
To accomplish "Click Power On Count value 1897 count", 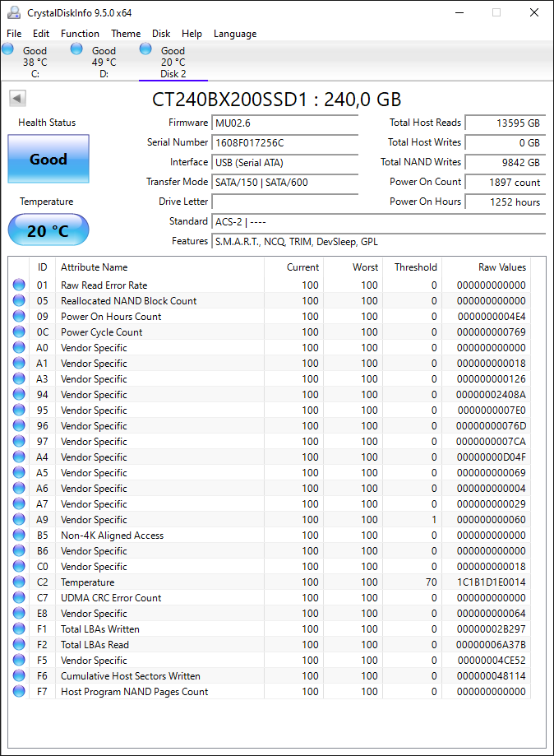I will click(x=506, y=183).
